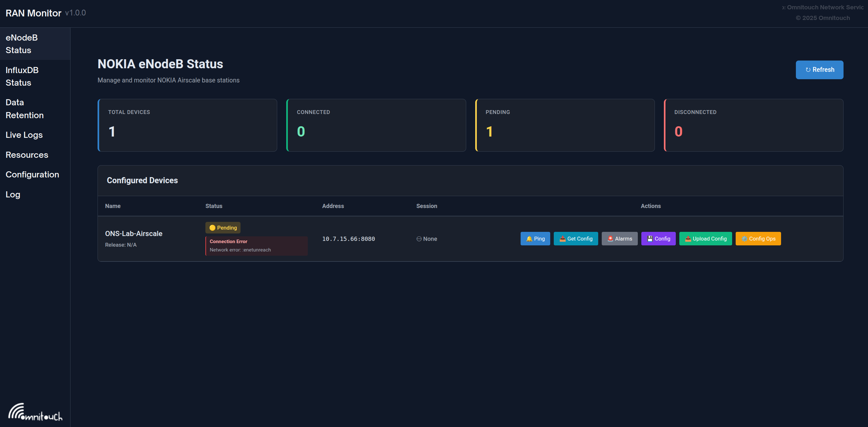Click the address 10.7.15.66:8080
Screen dimensions: 868x427
pyautogui.click(x=348, y=239)
